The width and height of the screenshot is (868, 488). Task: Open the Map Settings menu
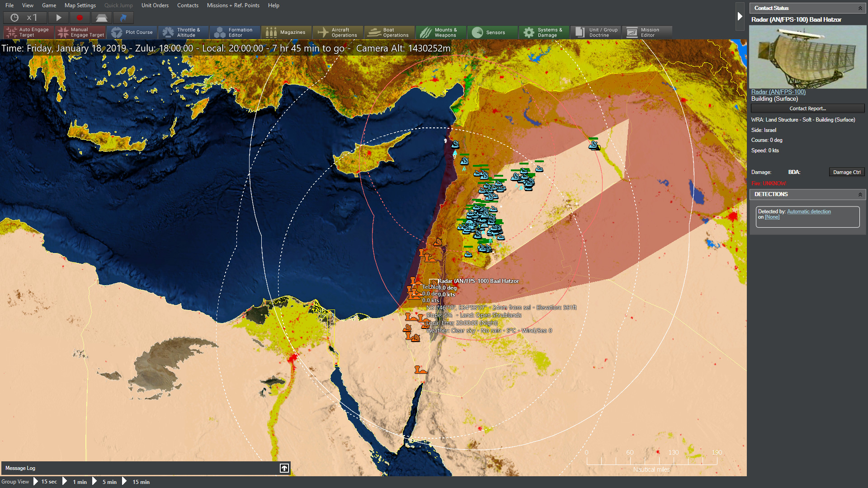pyautogui.click(x=80, y=5)
